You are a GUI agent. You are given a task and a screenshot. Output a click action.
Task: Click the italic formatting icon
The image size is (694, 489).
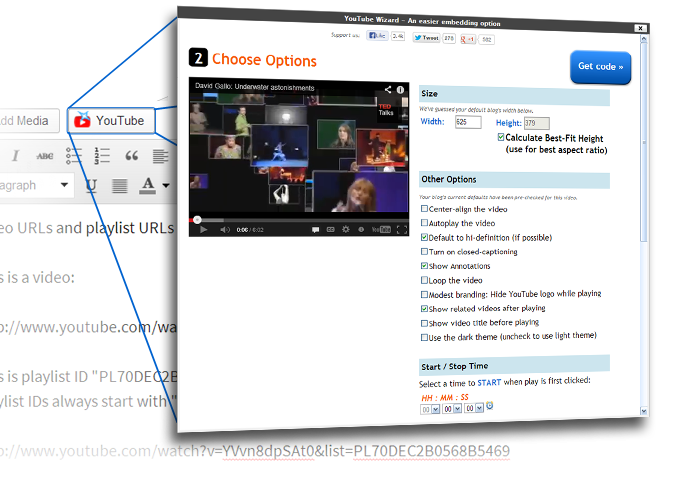(x=17, y=155)
